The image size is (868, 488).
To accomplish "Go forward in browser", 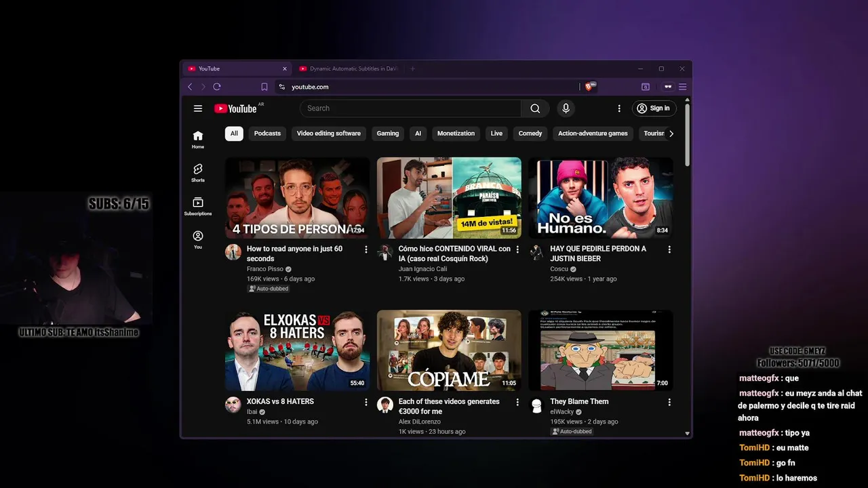I will 203,87.
